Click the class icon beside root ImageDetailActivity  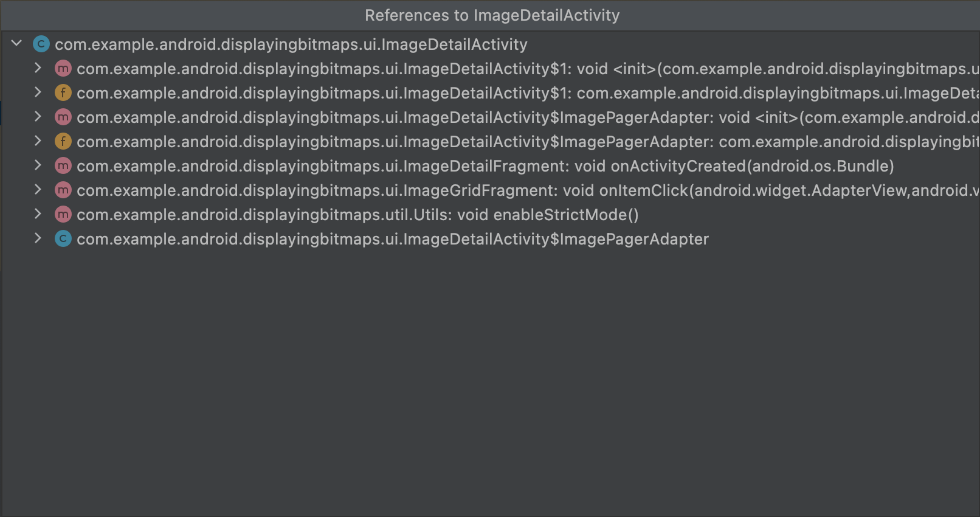pos(41,44)
